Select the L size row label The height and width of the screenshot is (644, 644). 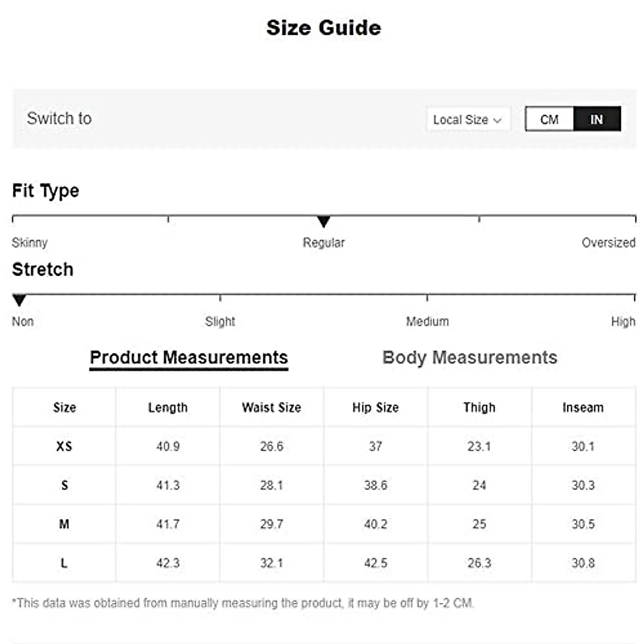click(64, 563)
